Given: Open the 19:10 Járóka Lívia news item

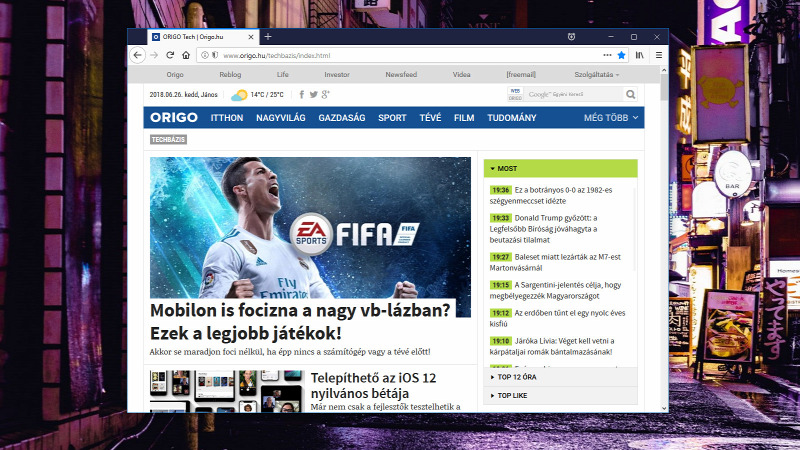Looking at the screenshot, I should point(552,346).
